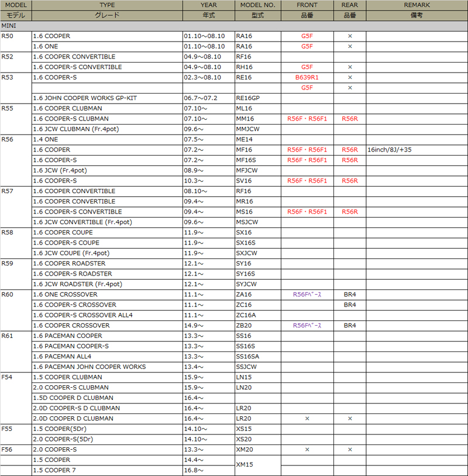Click 1.6 COOPER COUPE type cell
Screen dimensions: 468x476
coord(107,232)
